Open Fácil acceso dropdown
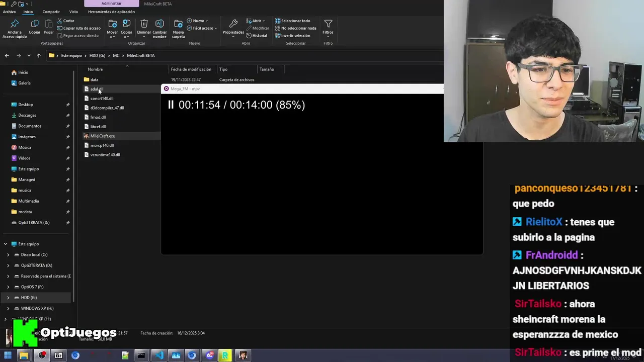Viewport: 644px width, 362px height. 202,28
